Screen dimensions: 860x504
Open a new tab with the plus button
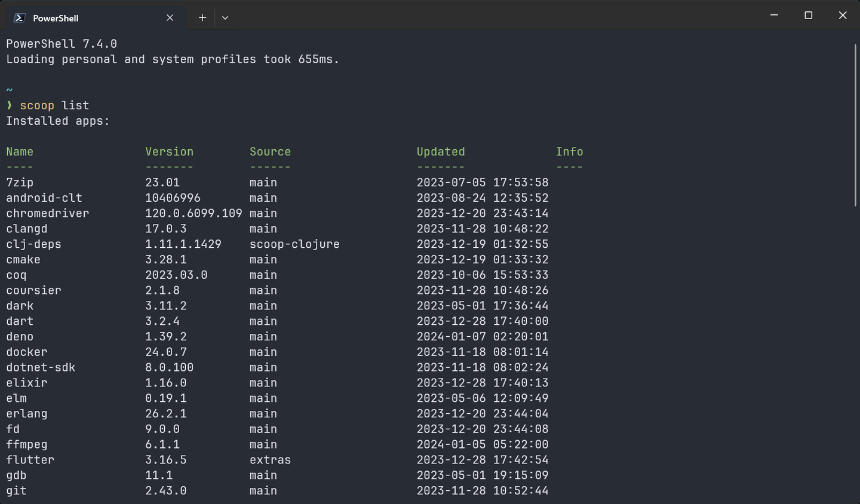[x=202, y=18]
